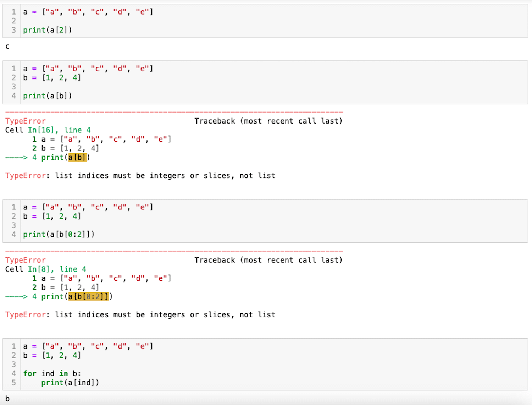Select the 'Cell In[8], line 4' text
Screen dimensions: 532x405
coord(46,269)
